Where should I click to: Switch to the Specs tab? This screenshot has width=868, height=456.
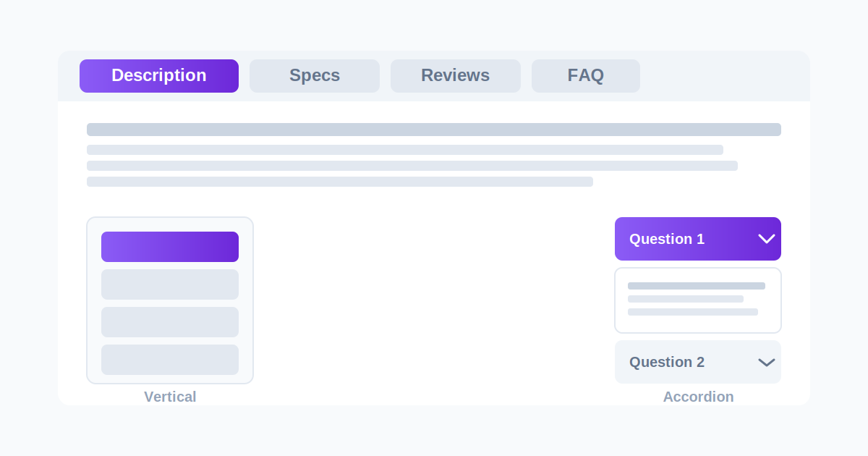click(315, 76)
